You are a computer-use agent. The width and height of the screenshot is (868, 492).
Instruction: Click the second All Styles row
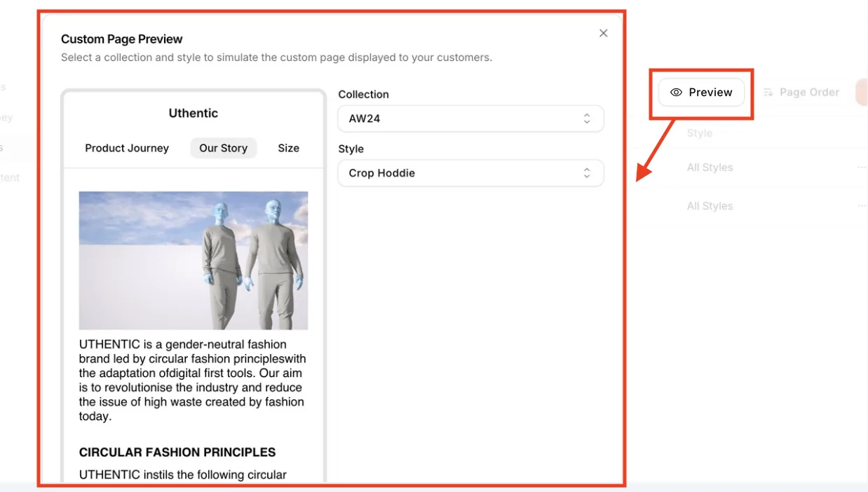click(710, 206)
